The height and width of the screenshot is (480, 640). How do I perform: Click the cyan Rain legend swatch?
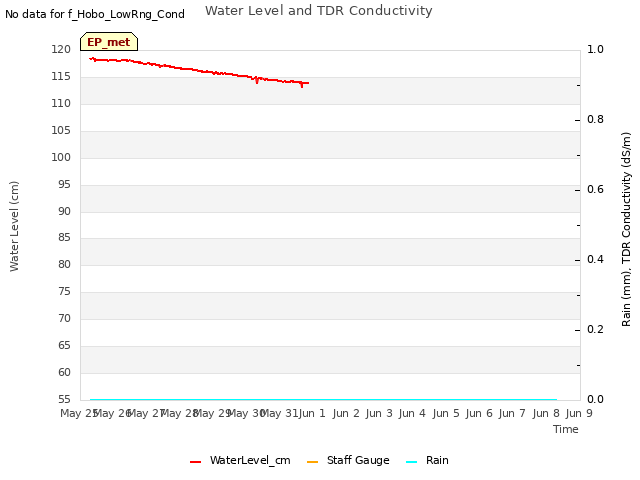[412, 462]
